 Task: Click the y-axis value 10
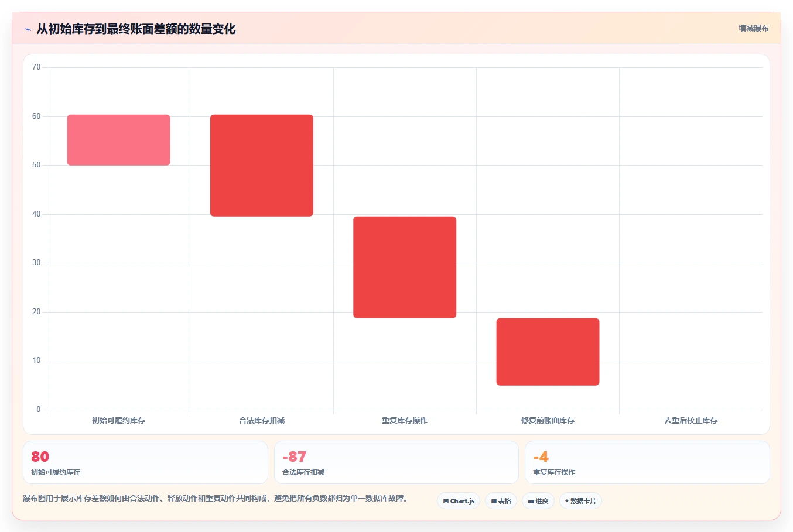pyautogui.click(x=36, y=361)
